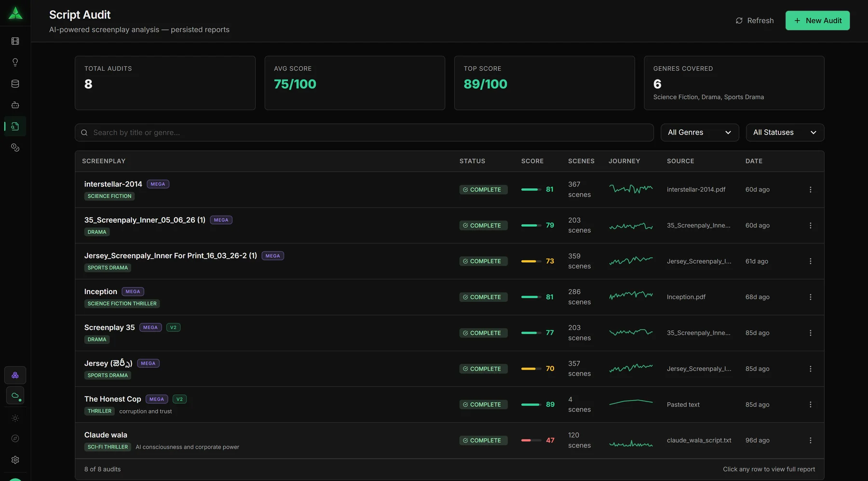The height and width of the screenshot is (481, 868).
Task: Click the '96d ago' date cell
Action: pyautogui.click(x=757, y=441)
